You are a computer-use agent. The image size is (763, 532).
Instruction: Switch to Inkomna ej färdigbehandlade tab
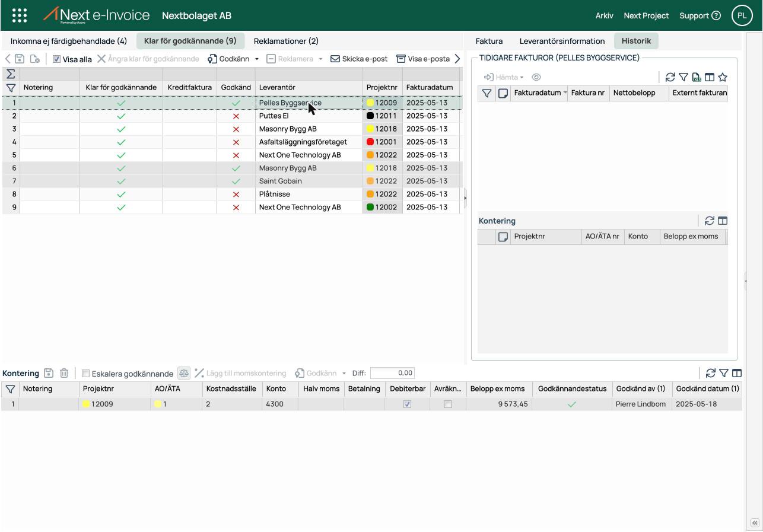(69, 41)
